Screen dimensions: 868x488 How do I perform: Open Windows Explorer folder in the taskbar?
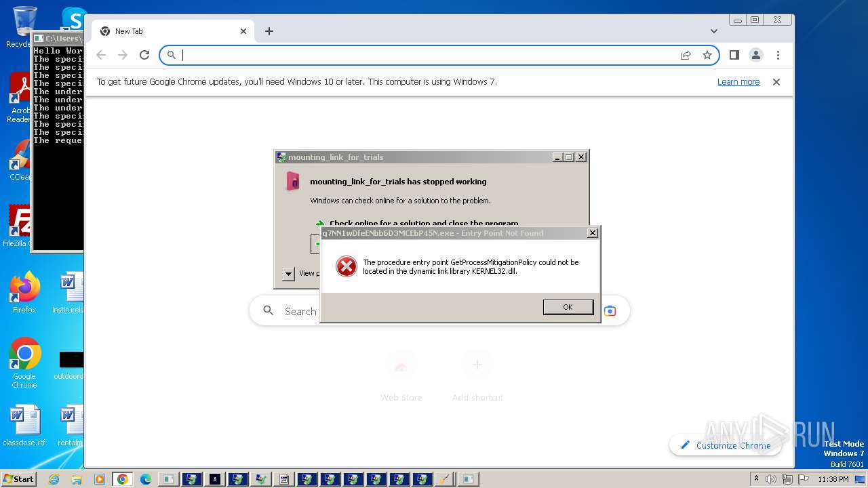(x=77, y=479)
